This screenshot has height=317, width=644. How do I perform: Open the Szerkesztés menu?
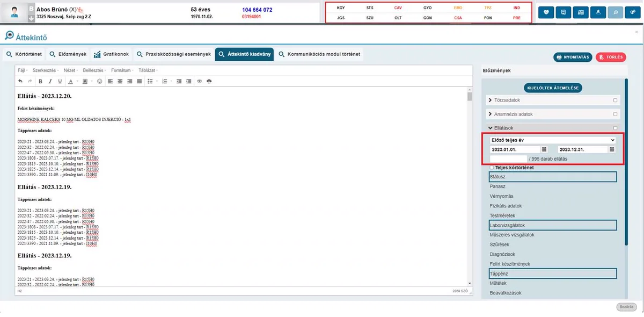[45, 70]
